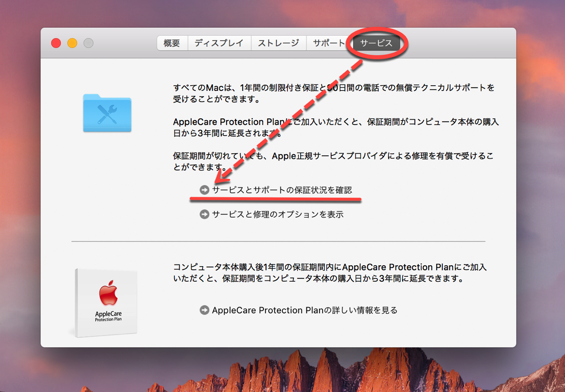Click the blue tools folder icon

107,113
